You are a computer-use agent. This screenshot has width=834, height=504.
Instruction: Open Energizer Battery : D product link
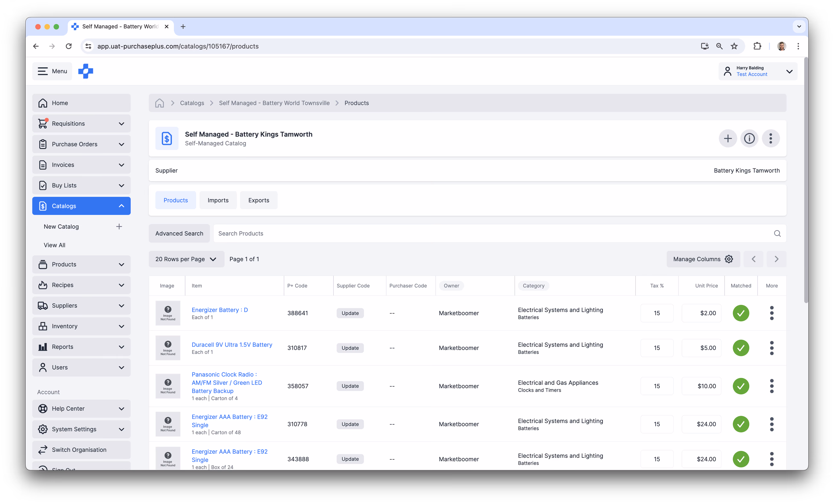click(220, 310)
